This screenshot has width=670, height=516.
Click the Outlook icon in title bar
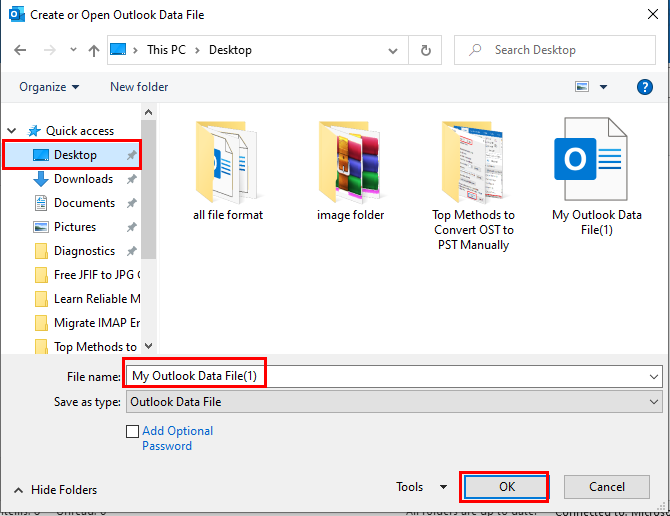coord(17,15)
